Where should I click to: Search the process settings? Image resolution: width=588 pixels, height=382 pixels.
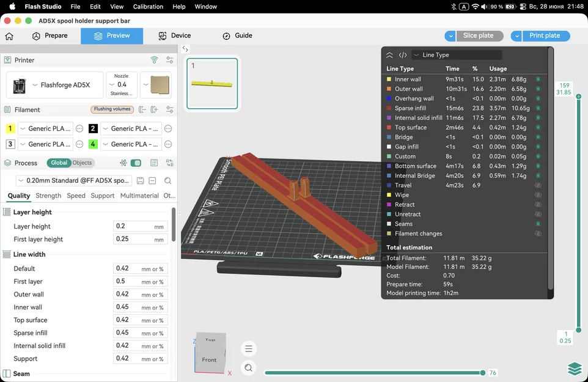coord(167,181)
